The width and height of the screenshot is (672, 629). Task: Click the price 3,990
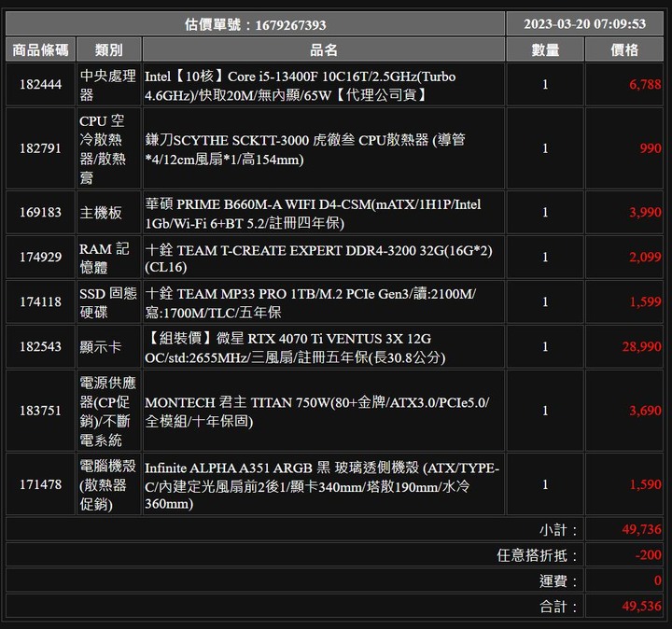[645, 212]
